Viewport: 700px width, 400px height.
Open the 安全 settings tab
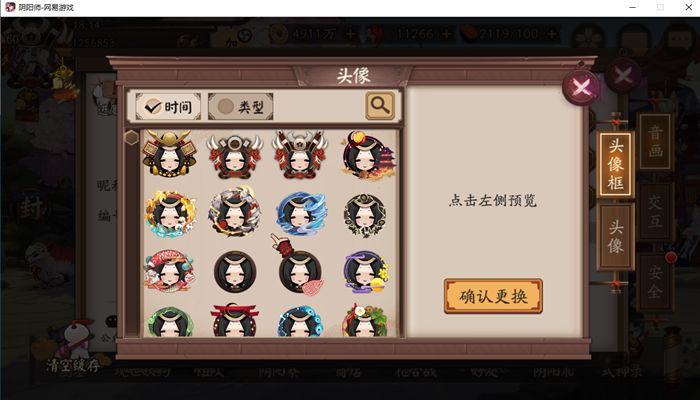coord(655,282)
